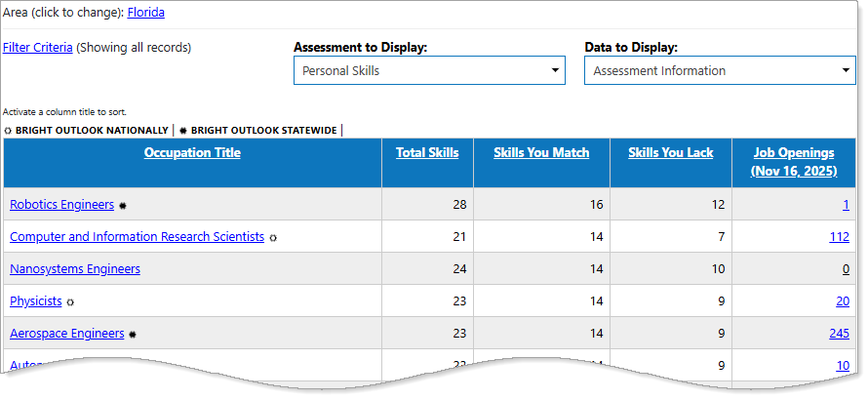
Task: Open Robotics Engineers occupation link
Action: tap(62, 205)
